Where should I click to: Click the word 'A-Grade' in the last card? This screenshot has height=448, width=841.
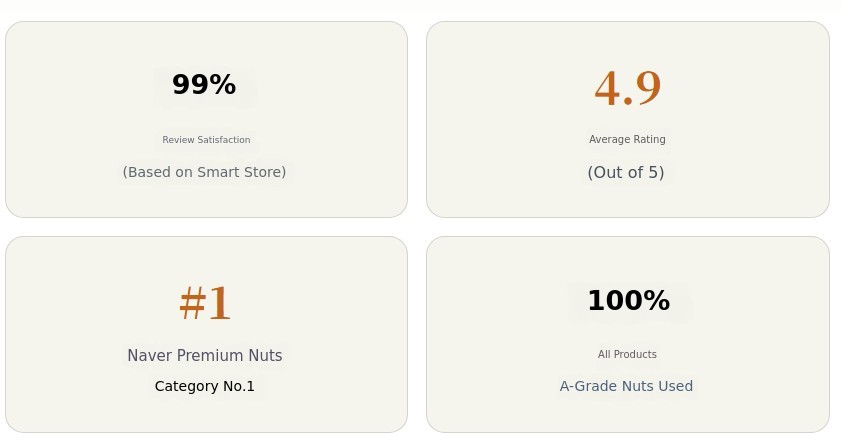coord(588,386)
